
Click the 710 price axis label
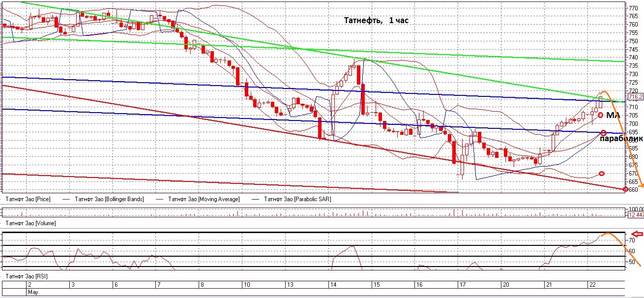[634, 107]
